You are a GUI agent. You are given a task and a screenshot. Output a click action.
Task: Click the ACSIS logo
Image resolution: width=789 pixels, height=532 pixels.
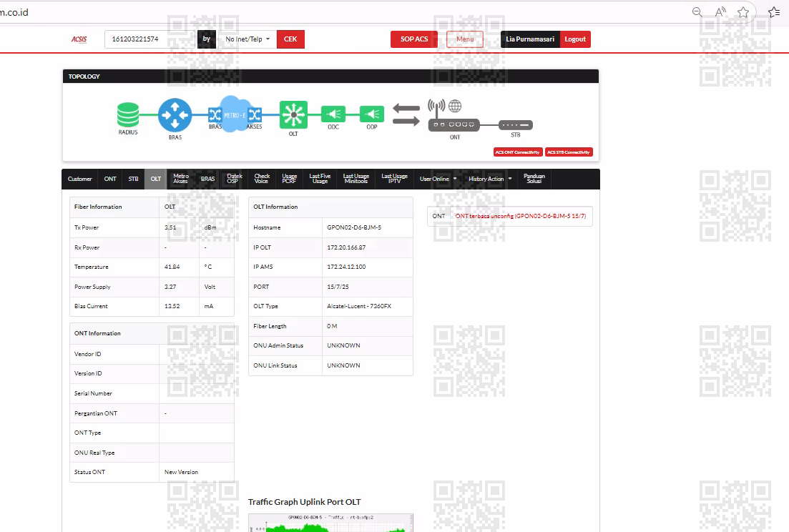pos(79,39)
